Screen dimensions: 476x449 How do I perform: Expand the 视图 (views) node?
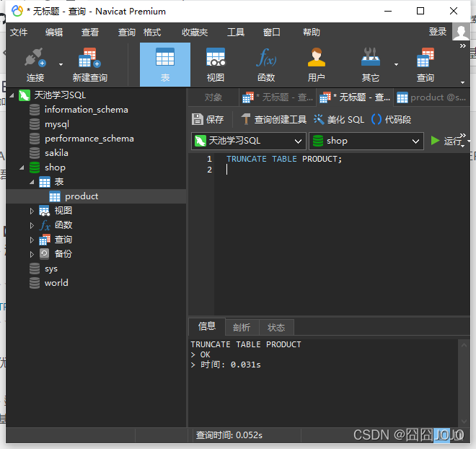[x=32, y=211]
